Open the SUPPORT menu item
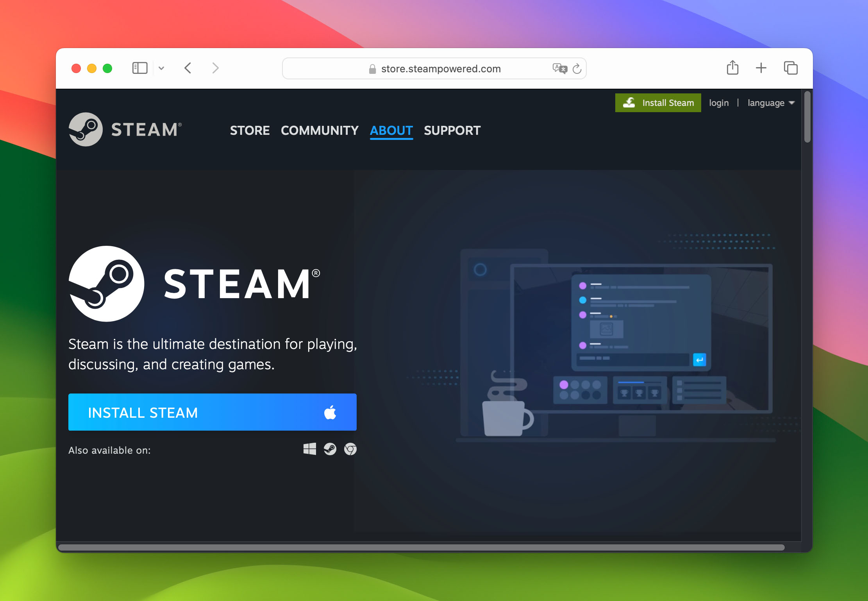Screen dimensions: 868x601 pos(452,130)
